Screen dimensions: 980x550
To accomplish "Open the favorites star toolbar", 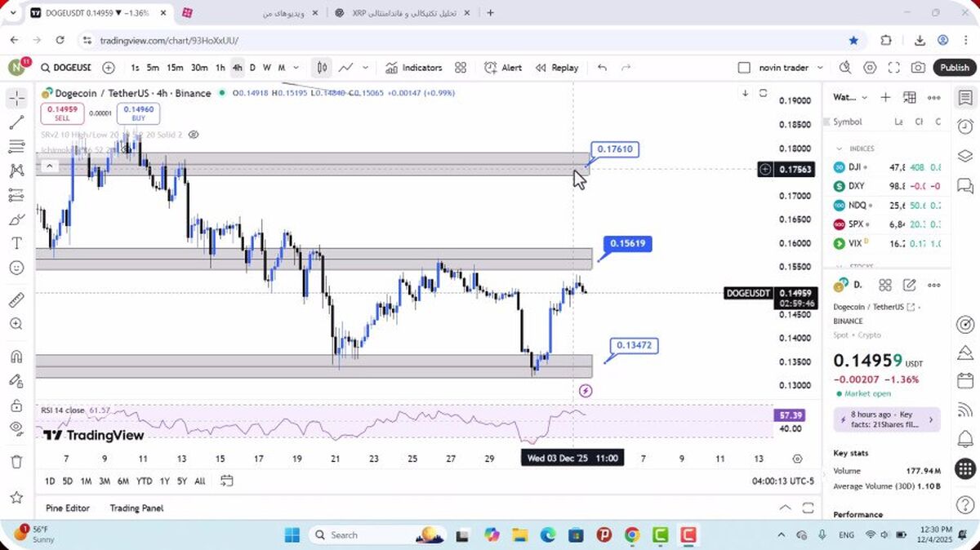I will coord(16,497).
